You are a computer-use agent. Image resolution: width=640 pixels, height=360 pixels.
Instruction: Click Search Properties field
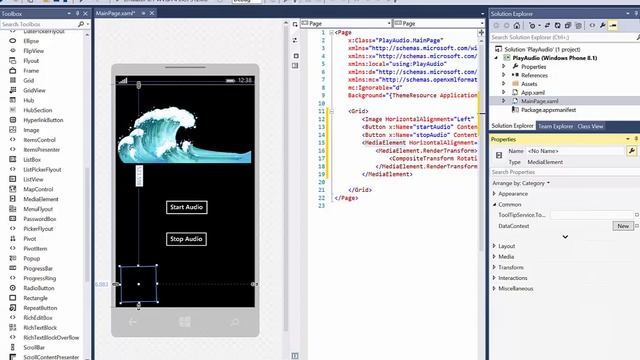565,172
